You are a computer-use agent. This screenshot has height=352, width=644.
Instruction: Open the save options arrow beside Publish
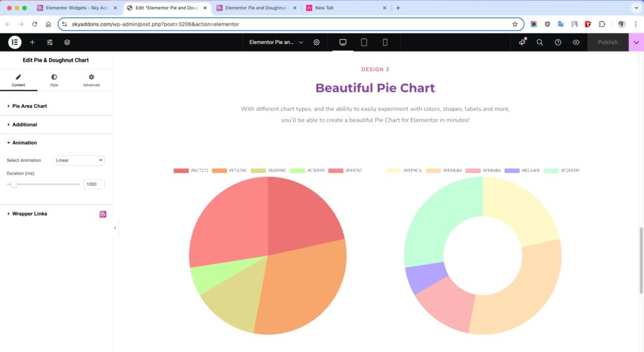636,42
